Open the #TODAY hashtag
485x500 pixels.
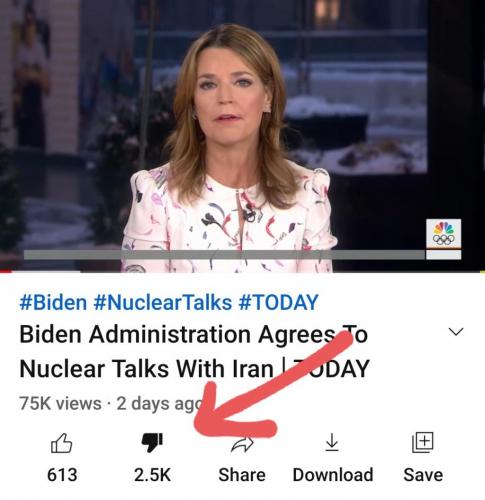(x=278, y=302)
